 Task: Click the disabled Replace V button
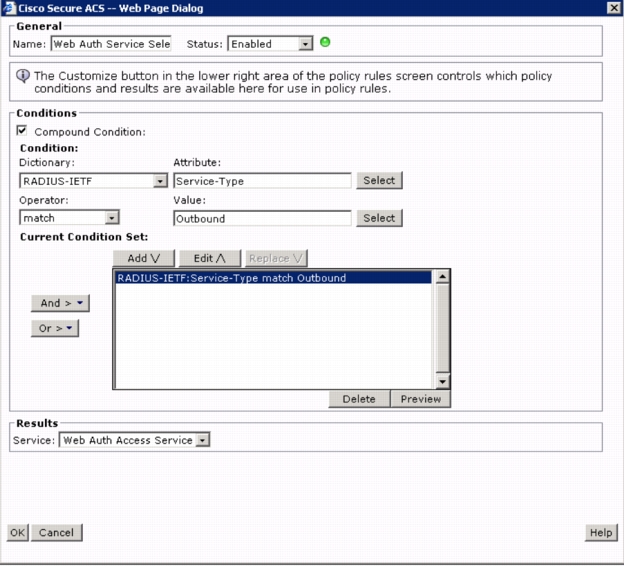click(x=276, y=259)
